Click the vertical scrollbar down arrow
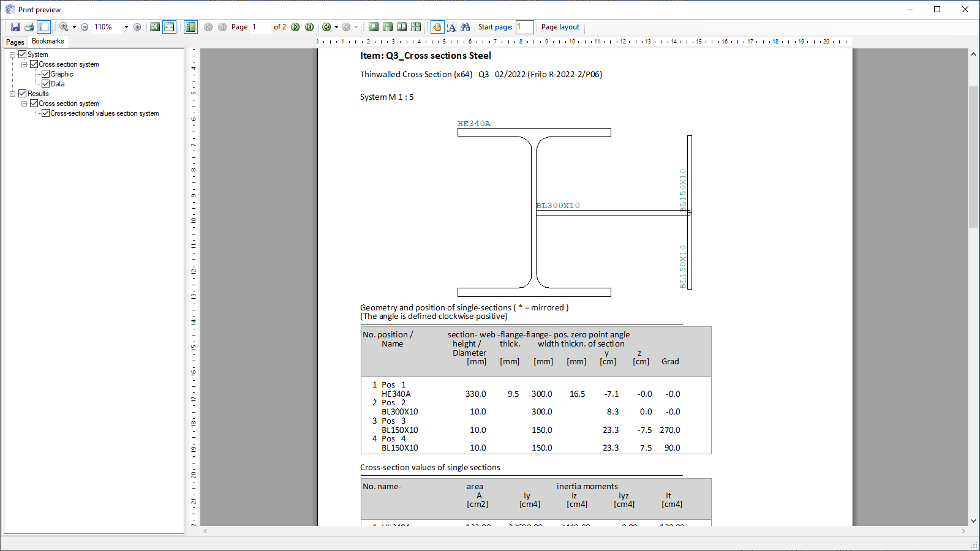Image resolution: width=980 pixels, height=551 pixels. tap(973, 521)
